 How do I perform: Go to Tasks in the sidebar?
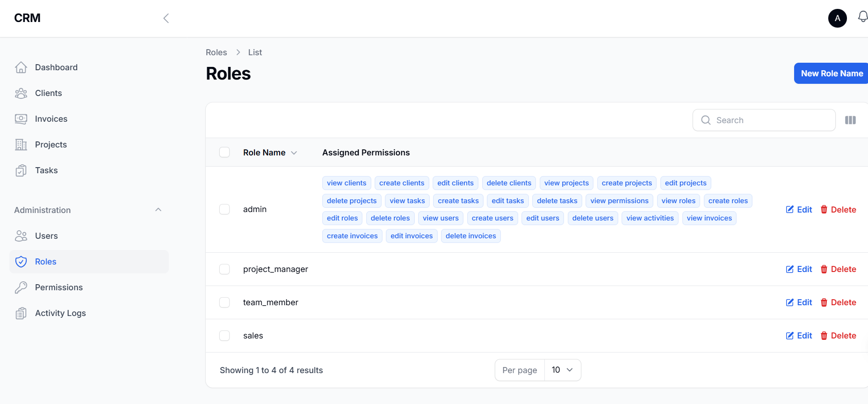[46, 170]
